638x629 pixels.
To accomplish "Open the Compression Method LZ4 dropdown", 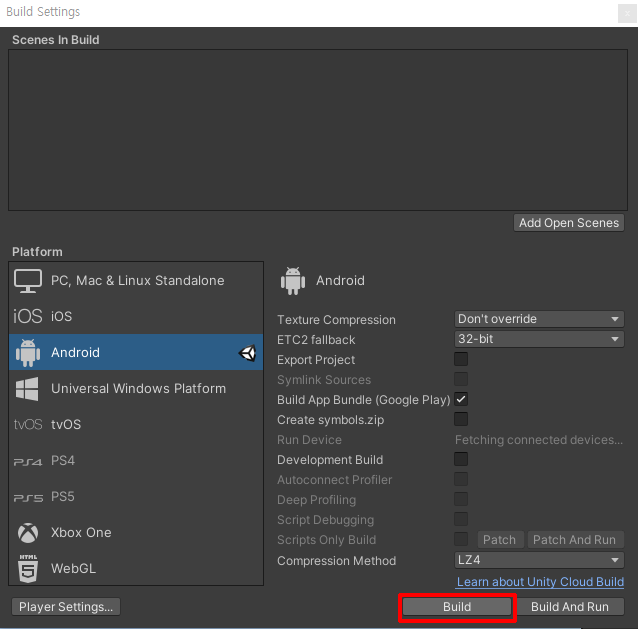I will click(x=539, y=560).
